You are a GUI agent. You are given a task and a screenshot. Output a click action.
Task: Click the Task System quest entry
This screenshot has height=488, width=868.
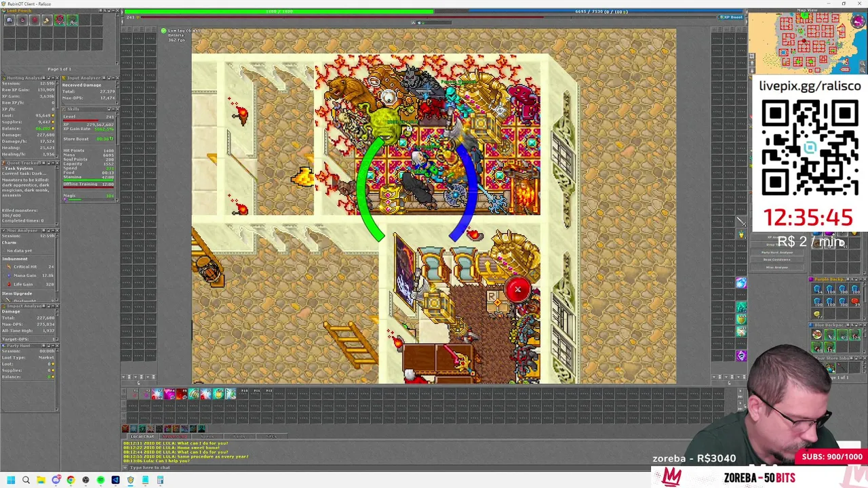(x=18, y=168)
